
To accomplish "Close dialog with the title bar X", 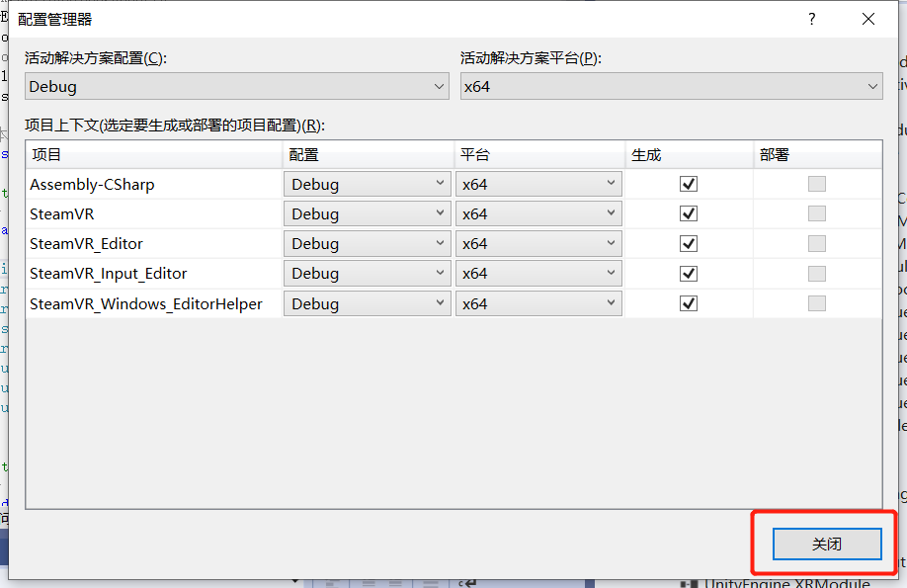I will point(867,19).
